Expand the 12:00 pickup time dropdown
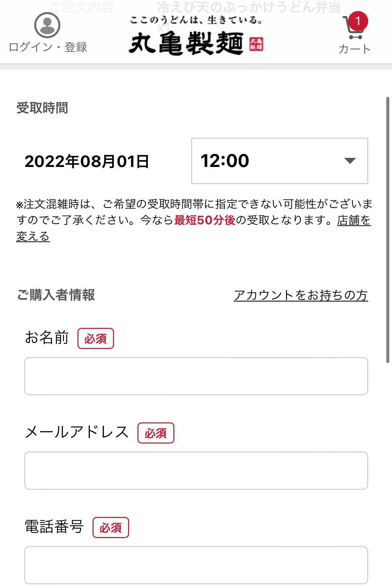The width and height of the screenshot is (392, 588). [x=279, y=161]
